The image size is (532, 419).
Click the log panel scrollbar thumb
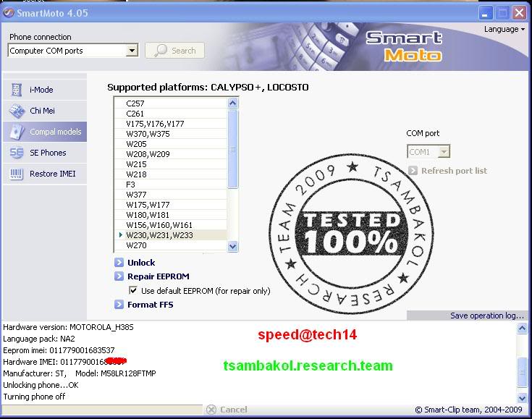(x=522, y=372)
